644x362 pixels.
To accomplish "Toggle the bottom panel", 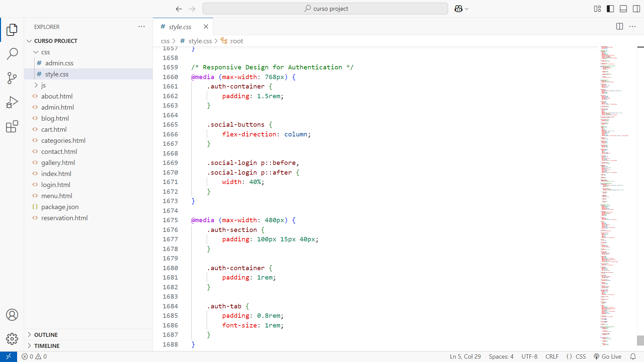I will pyautogui.click(x=623, y=9).
